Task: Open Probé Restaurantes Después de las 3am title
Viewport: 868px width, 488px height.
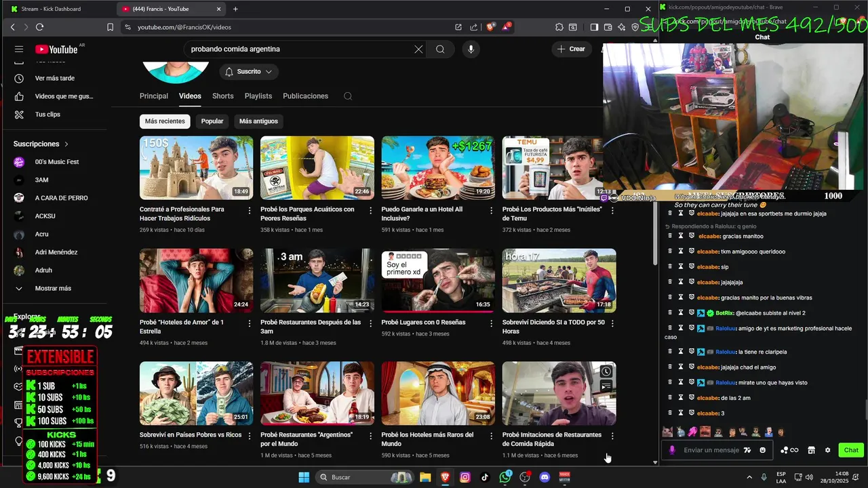Action: click(x=311, y=327)
